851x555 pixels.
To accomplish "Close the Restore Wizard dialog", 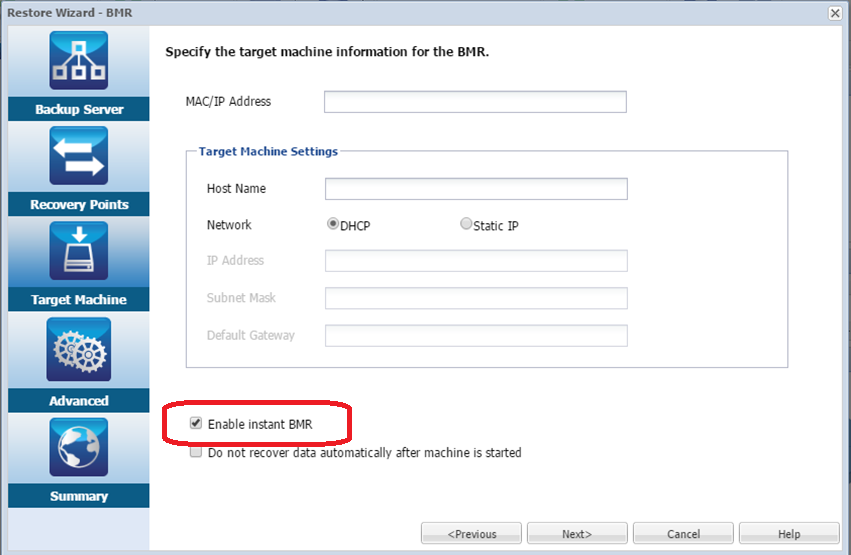I will pos(835,12).
